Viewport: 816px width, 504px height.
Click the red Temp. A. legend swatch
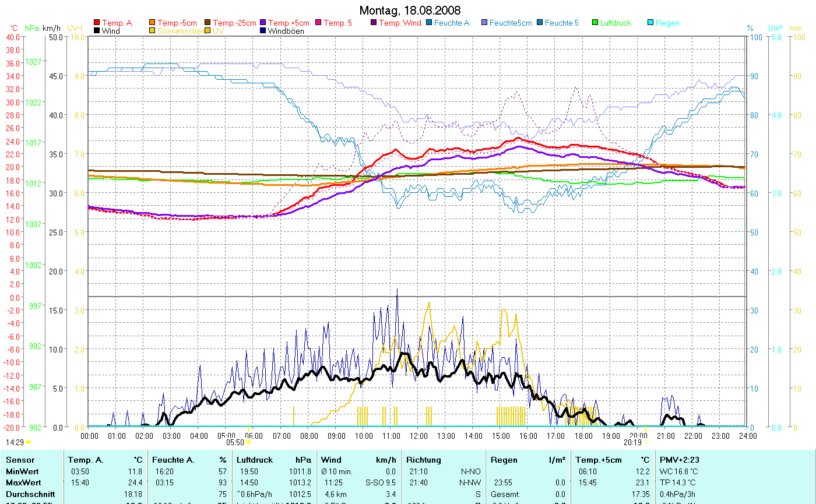click(96, 23)
